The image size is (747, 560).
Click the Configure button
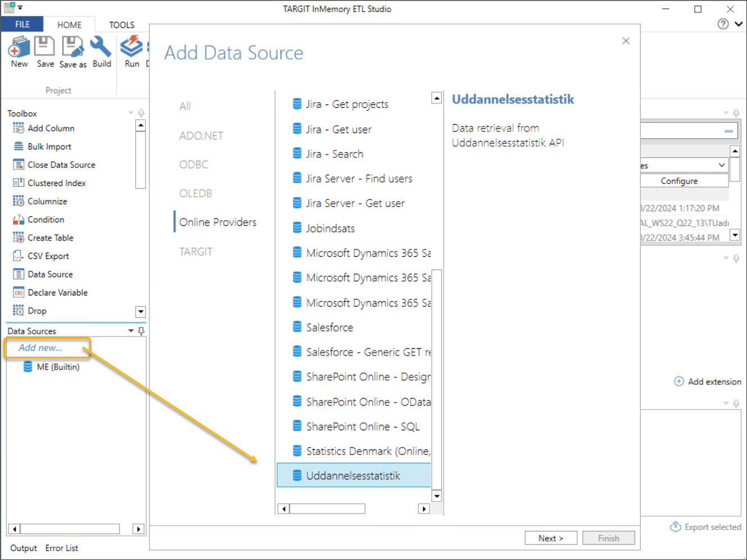[x=679, y=181]
